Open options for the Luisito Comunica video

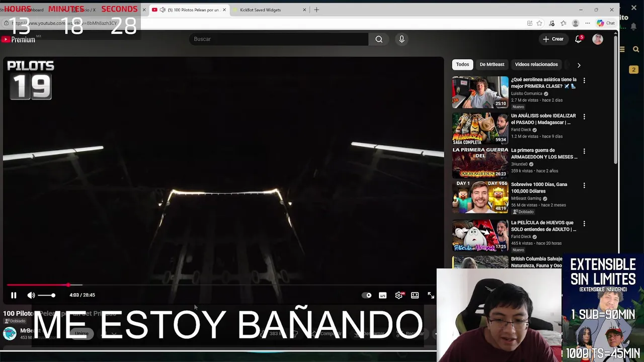click(584, 80)
